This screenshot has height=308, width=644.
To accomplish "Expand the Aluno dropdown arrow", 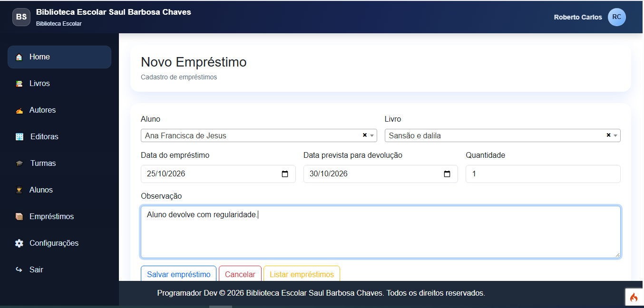I will tap(372, 136).
